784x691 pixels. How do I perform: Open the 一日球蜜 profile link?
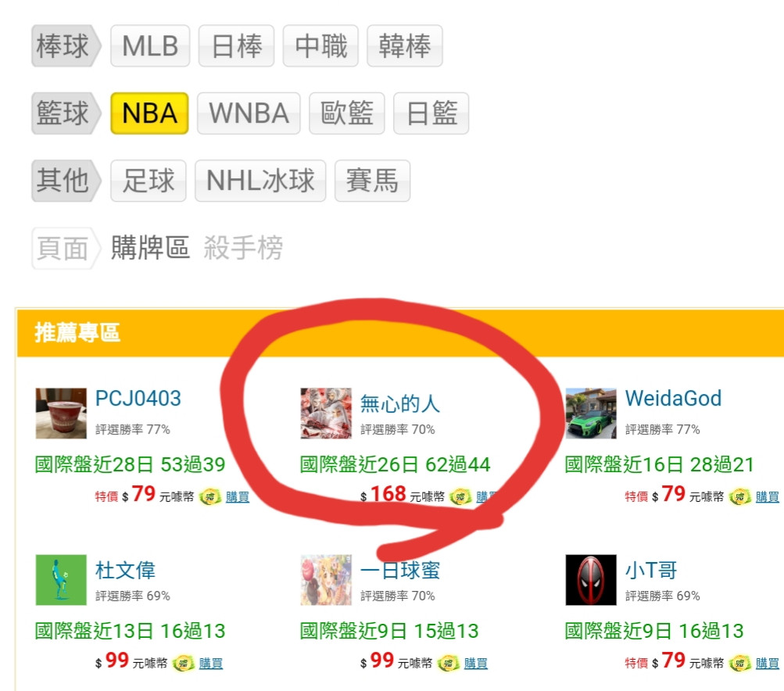click(x=399, y=570)
